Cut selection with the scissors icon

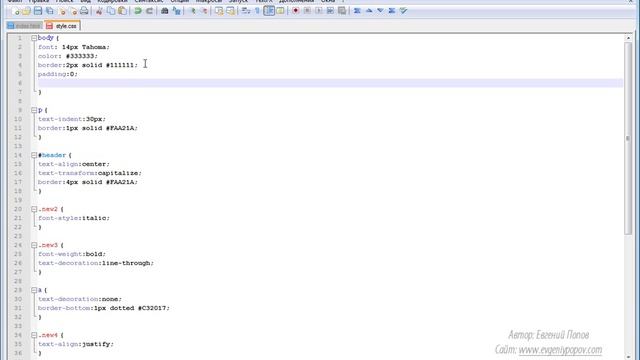click(x=99, y=11)
